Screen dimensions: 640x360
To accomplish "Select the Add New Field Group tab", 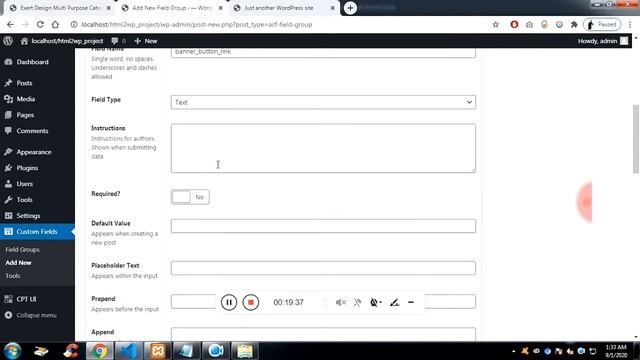I will point(172,8).
